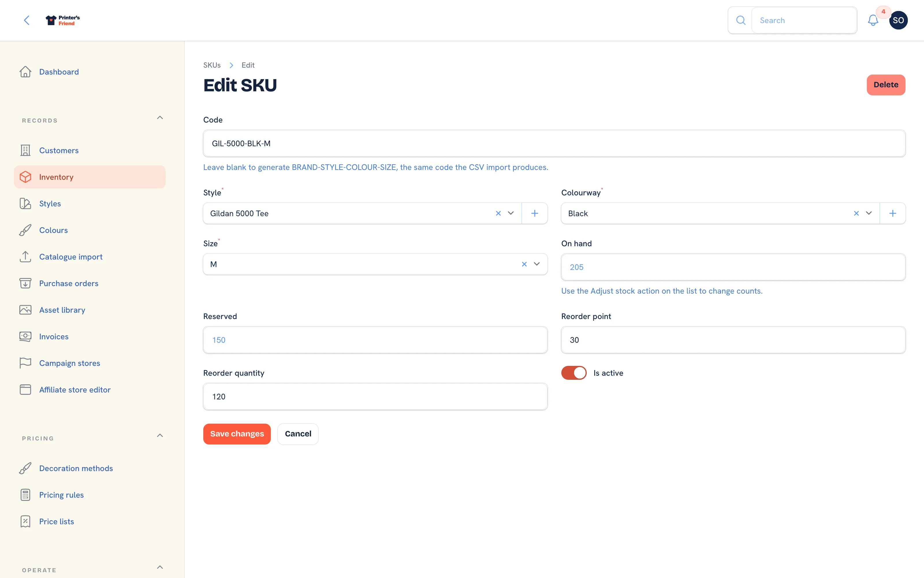Click the Reorder point field
The image size is (924, 578).
click(x=733, y=340)
